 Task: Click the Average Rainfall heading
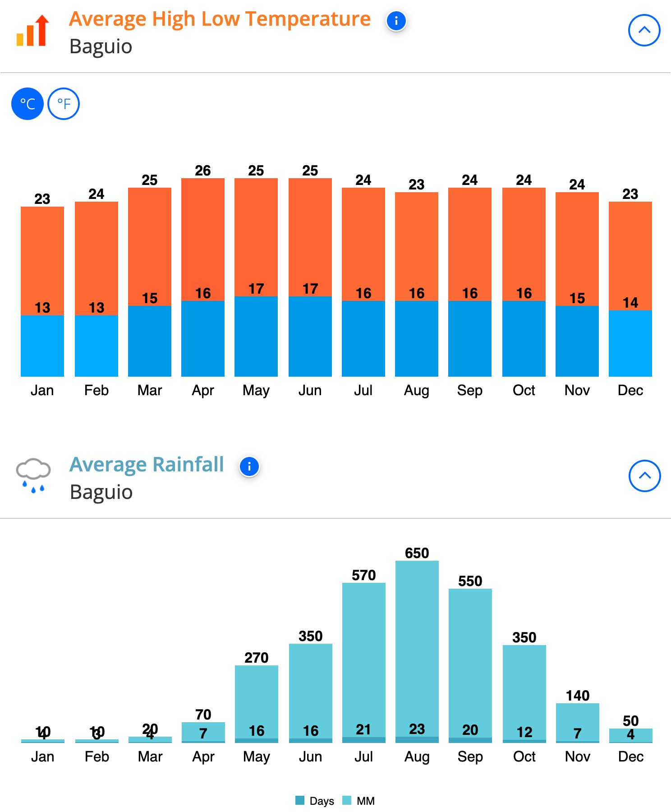coord(147,465)
